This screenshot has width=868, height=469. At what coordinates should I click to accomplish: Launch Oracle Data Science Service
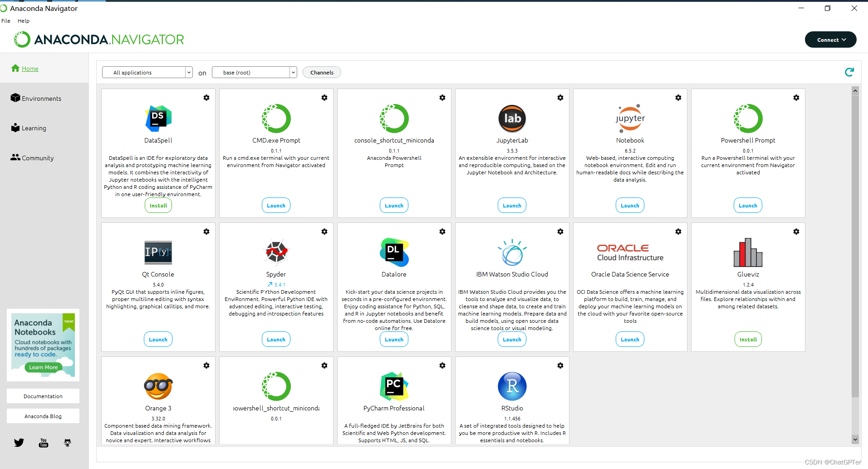coord(630,340)
